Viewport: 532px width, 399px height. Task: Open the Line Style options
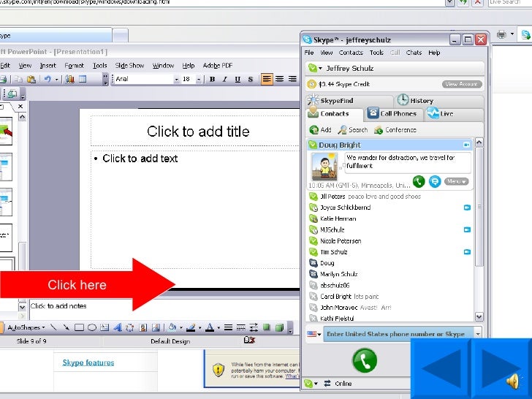[x=228, y=327]
